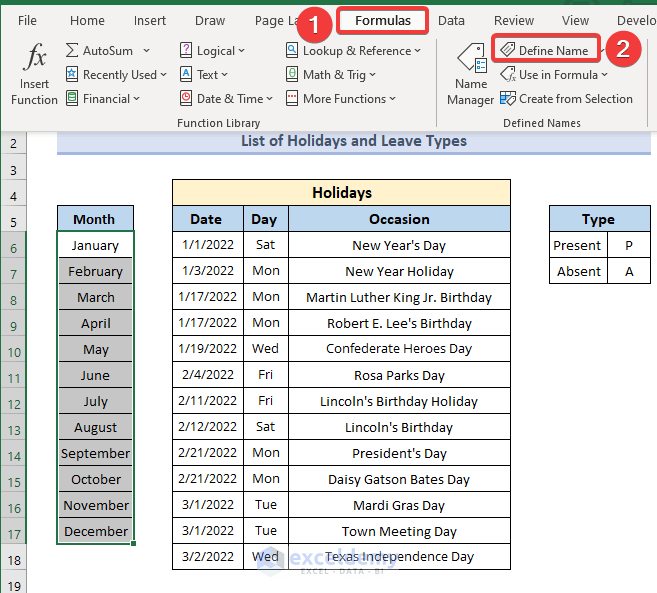Switch to the Data ribbon tab
The width and height of the screenshot is (657, 593).
click(451, 21)
